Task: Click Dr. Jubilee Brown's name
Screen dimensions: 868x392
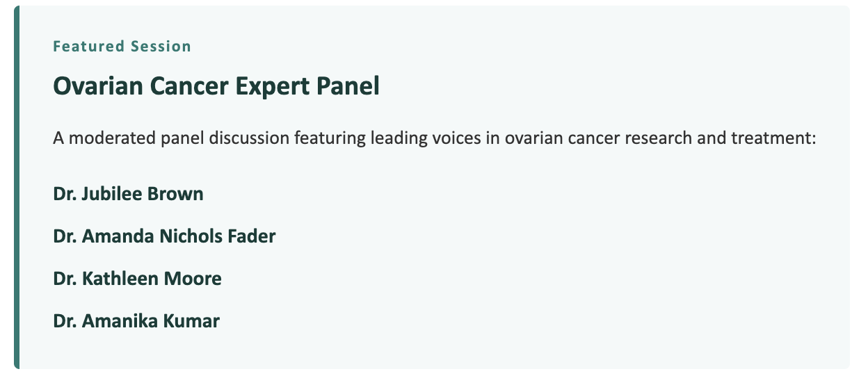Action: click(x=128, y=193)
